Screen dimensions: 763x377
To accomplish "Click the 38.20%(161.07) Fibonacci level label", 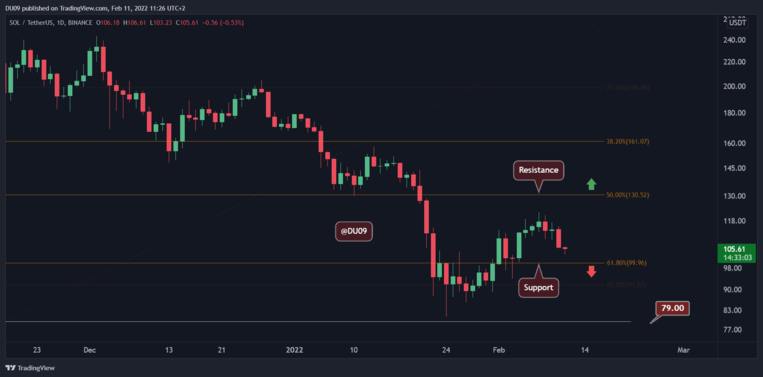I will point(628,142).
